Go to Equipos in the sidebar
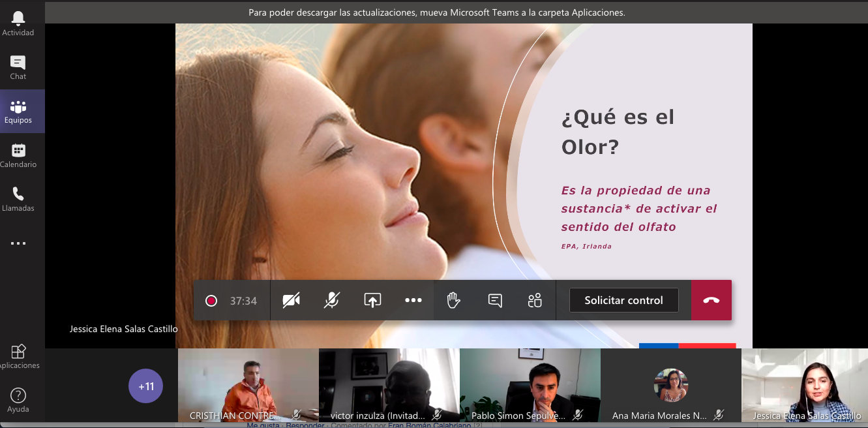This screenshot has width=868, height=428. tap(18, 112)
